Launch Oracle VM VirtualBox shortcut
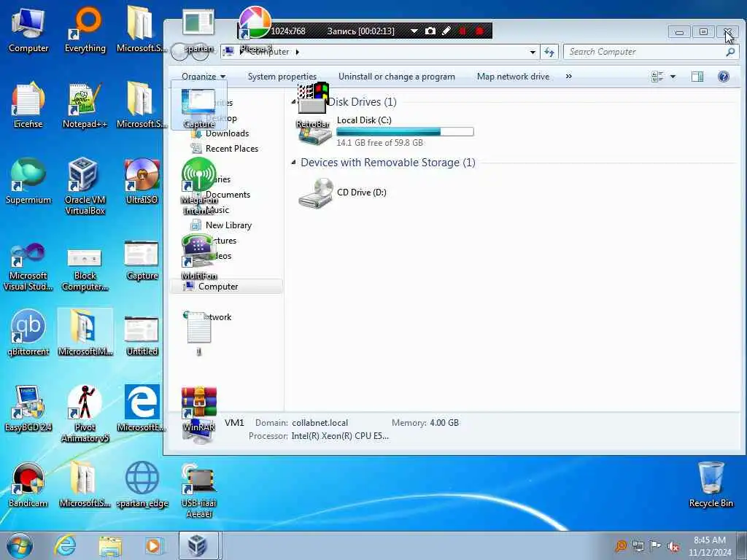This screenshot has height=560, width=747. (85, 187)
